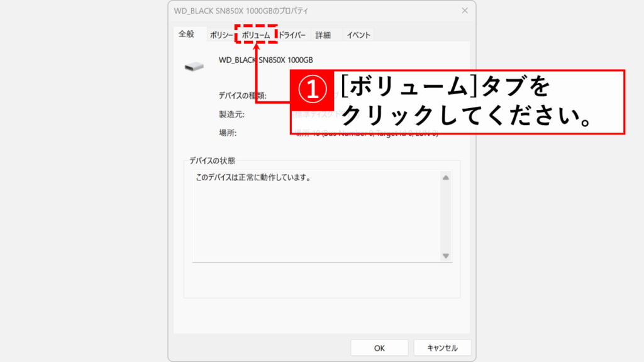Confirm with the OK button
644x362 pixels.
379,348
